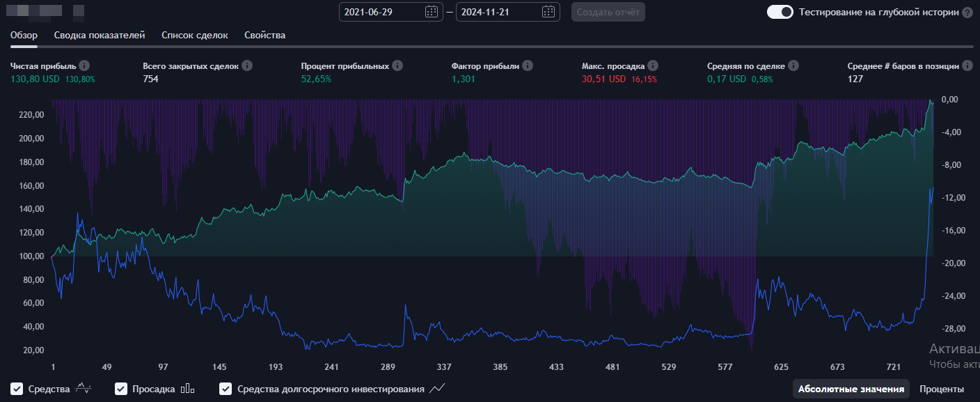Open calendar for end date 2024-11-21
The width and height of the screenshot is (980, 402).
(548, 12)
